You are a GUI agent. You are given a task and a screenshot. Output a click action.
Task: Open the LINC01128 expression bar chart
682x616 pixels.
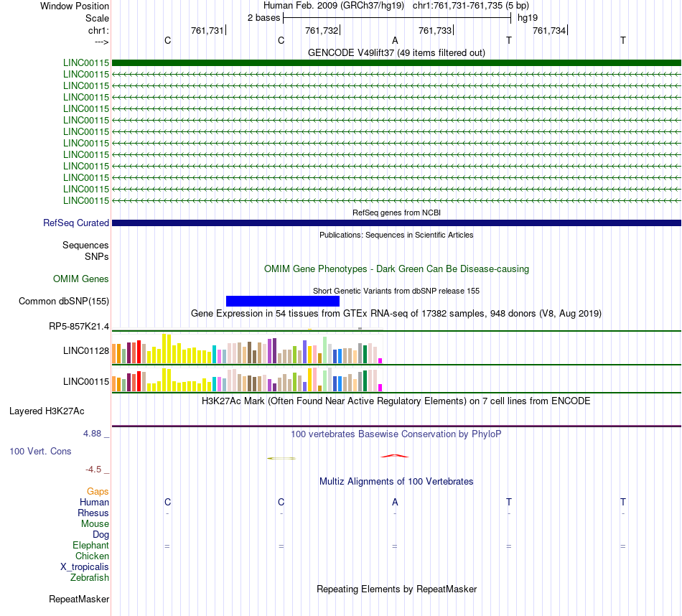247,349
